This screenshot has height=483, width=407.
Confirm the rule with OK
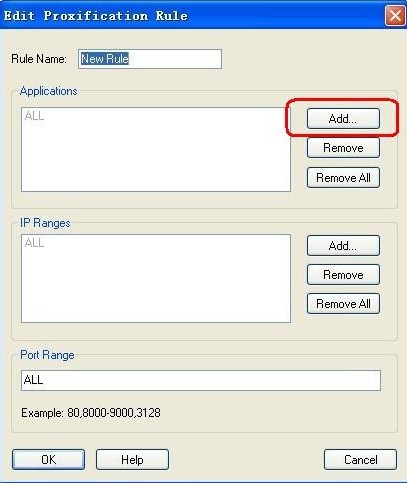pyautogui.click(x=48, y=460)
